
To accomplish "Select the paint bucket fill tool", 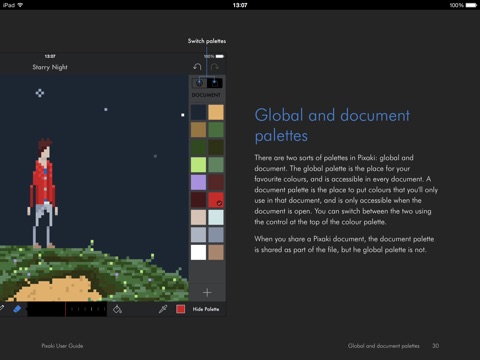I will [x=117, y=309].
